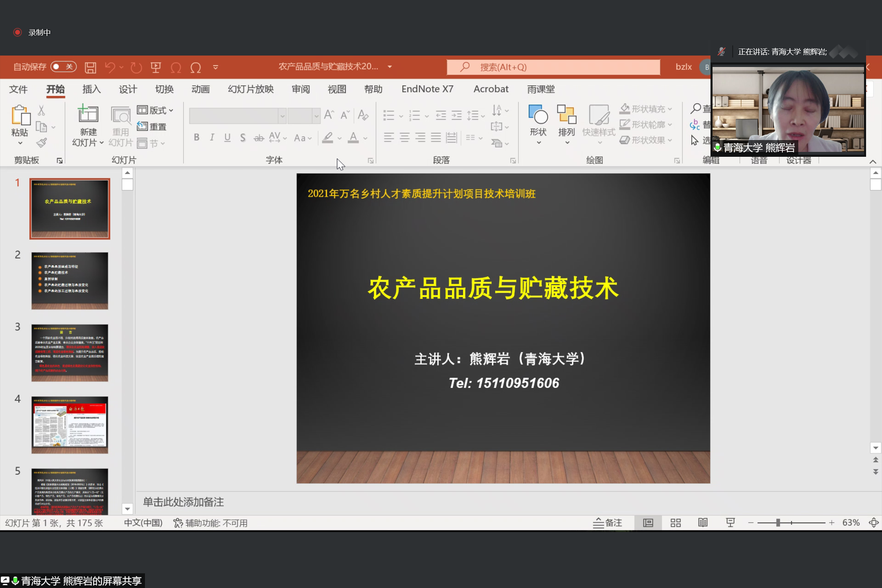The width and height of the screenshot is (882, 588).
Task: Click the Clear Formatting icon
Action: click(363, 115)
